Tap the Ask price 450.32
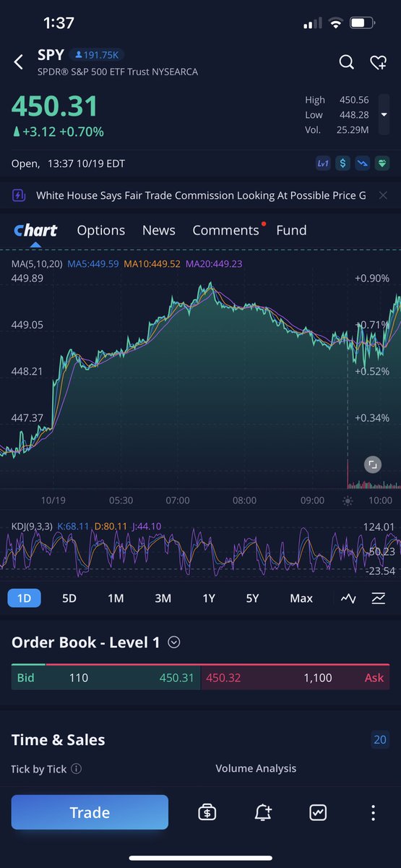This screenshot has width=401, height=868. pos(223,678)
